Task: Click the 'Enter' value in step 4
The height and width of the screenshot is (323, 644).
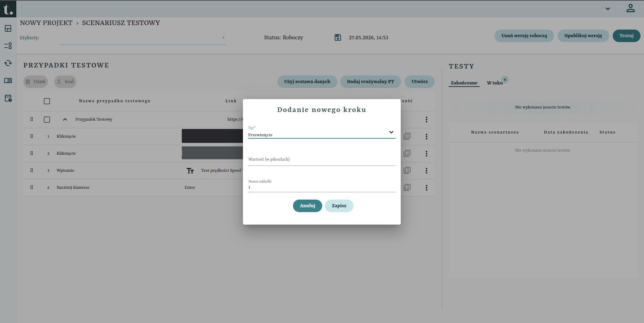Action: click(x=190, y=187)
